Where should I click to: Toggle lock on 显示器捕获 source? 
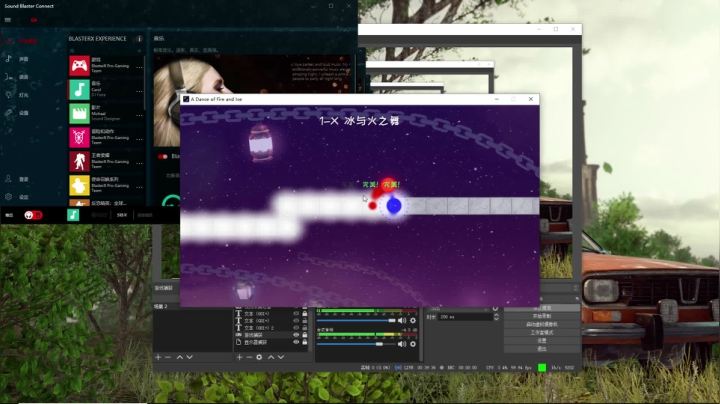[304, 342]
